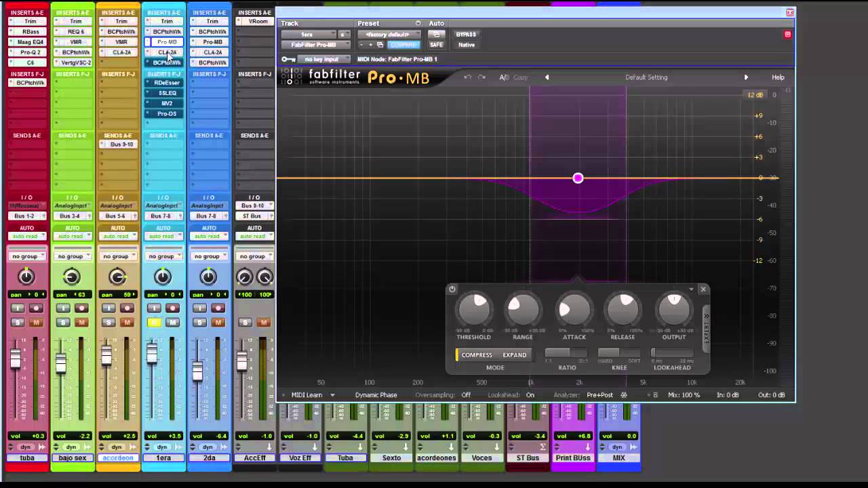Image resolution: width=868 pixels, height=488 pixels.
Task: Click the Bus 3-4 output selector
Action: coord(73,216)
